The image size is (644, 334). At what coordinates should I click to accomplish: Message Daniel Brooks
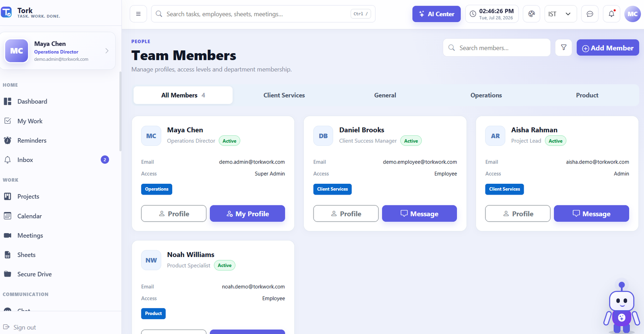419,214
